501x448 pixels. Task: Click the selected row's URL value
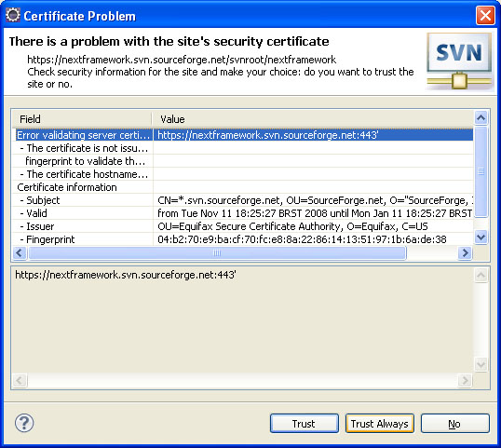pos(268,135)
